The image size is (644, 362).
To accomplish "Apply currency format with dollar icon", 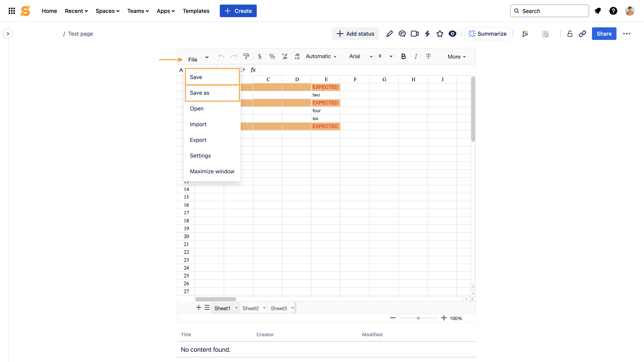I will click(259, 56).
